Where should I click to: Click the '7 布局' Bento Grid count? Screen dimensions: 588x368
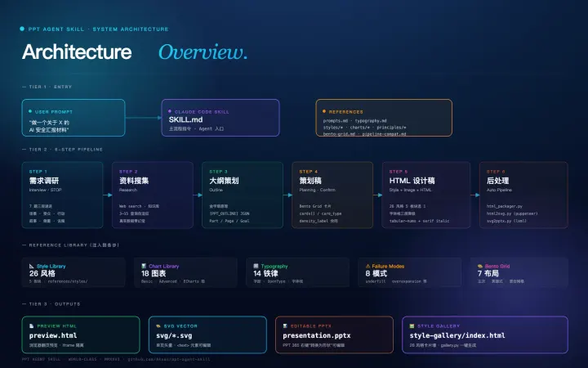pos(488,273)
